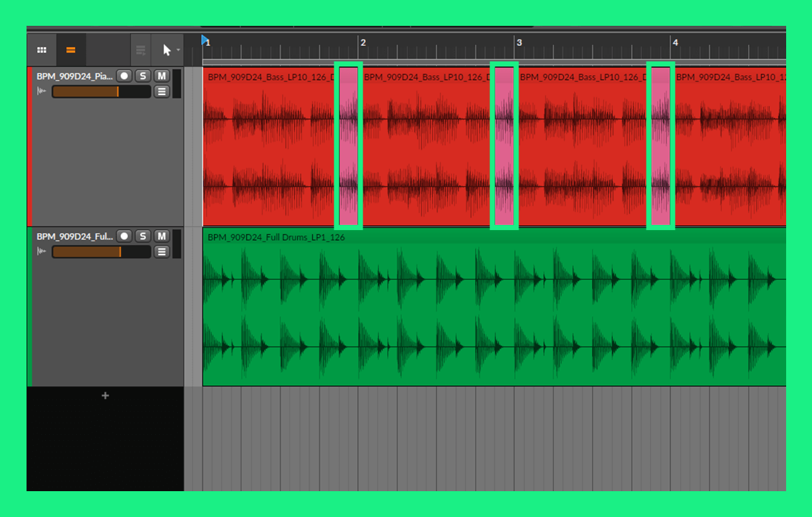Viewport: 812px width, 517px height.
Task: Open lanes menu on BPM_909D24_Ful track
Action: [162, 252]
